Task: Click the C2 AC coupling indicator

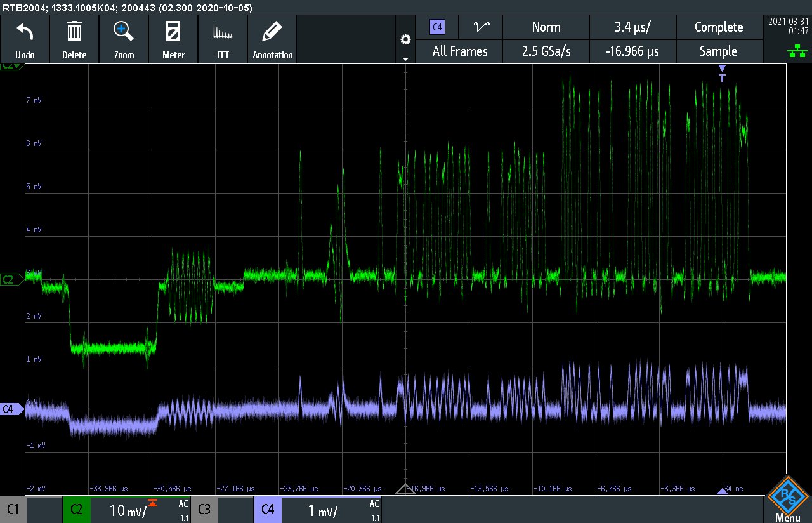Action: click(x=183, y=504)
